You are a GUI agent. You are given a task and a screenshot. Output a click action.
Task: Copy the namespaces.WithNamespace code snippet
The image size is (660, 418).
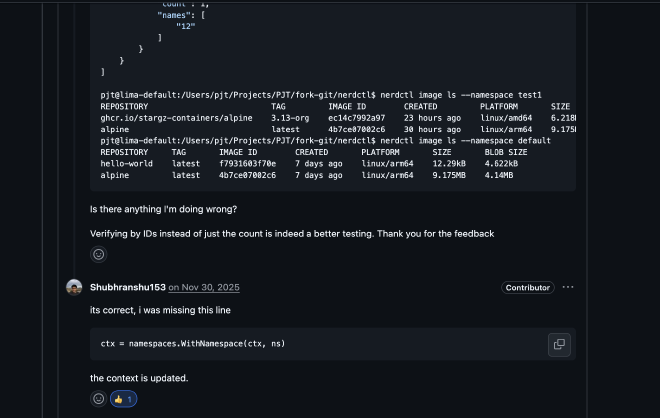[x=559, y=344]
